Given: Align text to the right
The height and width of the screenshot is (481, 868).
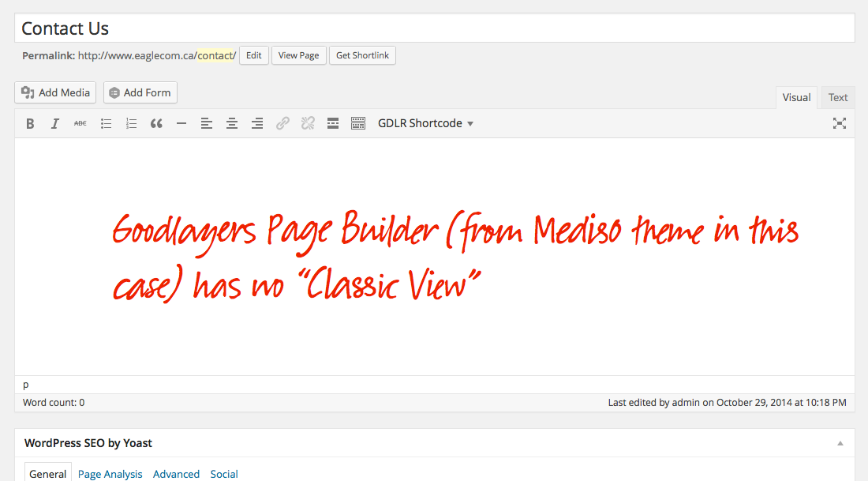Looking at the screenshot, I should coord(257,123).
